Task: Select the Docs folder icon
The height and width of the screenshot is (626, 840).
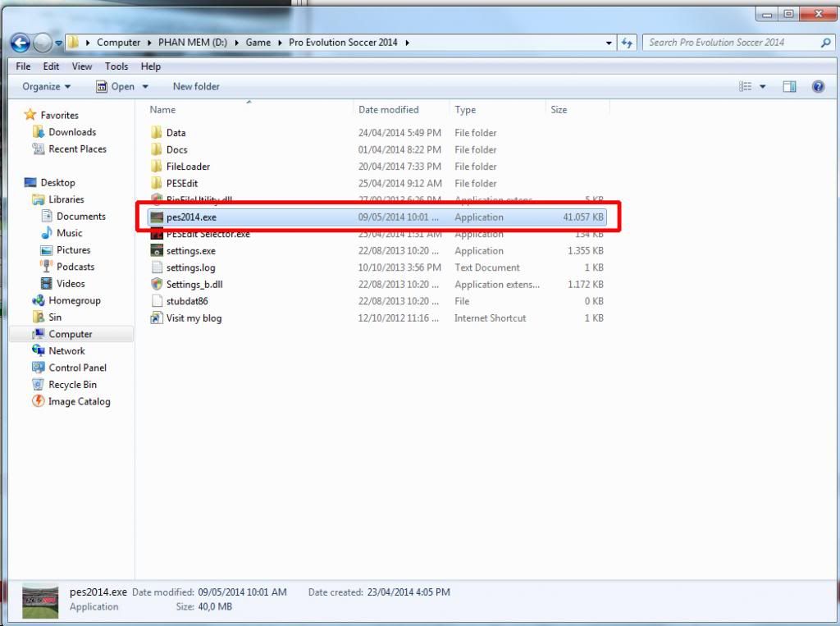Action: coord(157,149)
